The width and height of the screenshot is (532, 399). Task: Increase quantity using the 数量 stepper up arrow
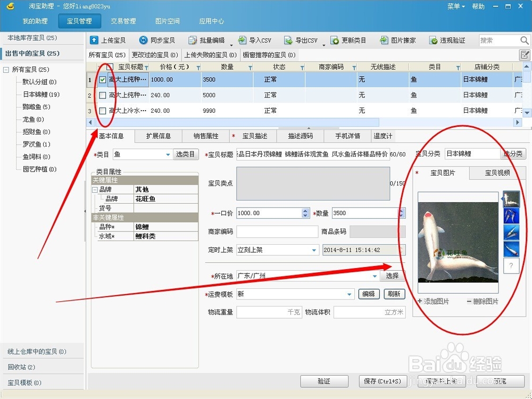(402, 211)
